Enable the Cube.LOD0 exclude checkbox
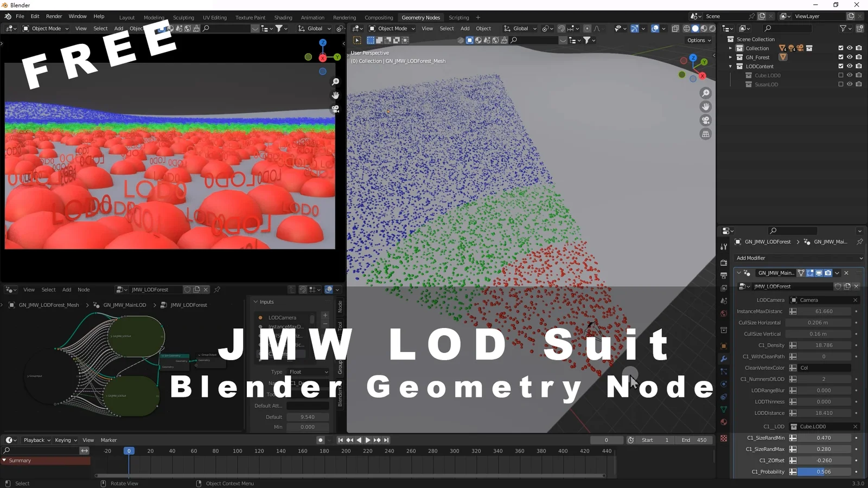Screen dimensions: 868x488 841,75
